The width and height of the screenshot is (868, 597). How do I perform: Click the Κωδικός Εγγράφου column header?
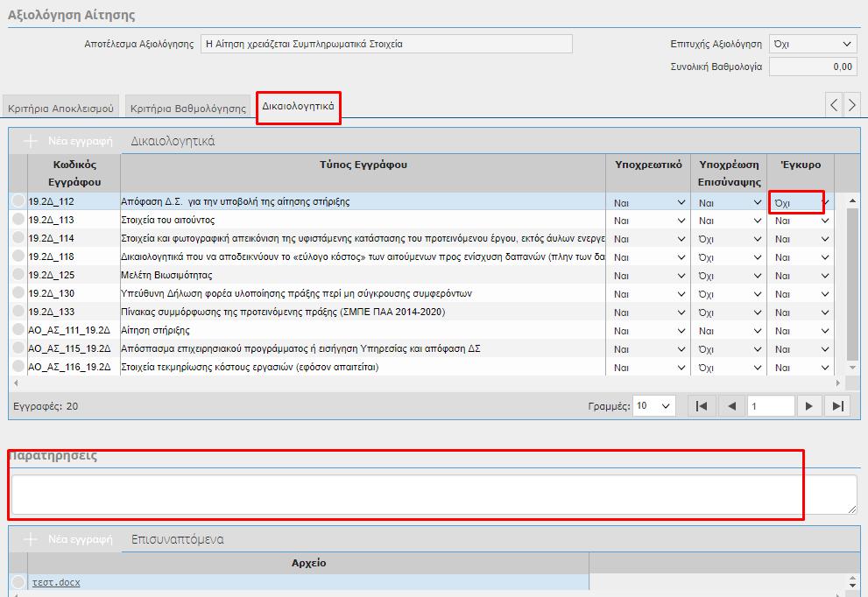coord(74,173)
